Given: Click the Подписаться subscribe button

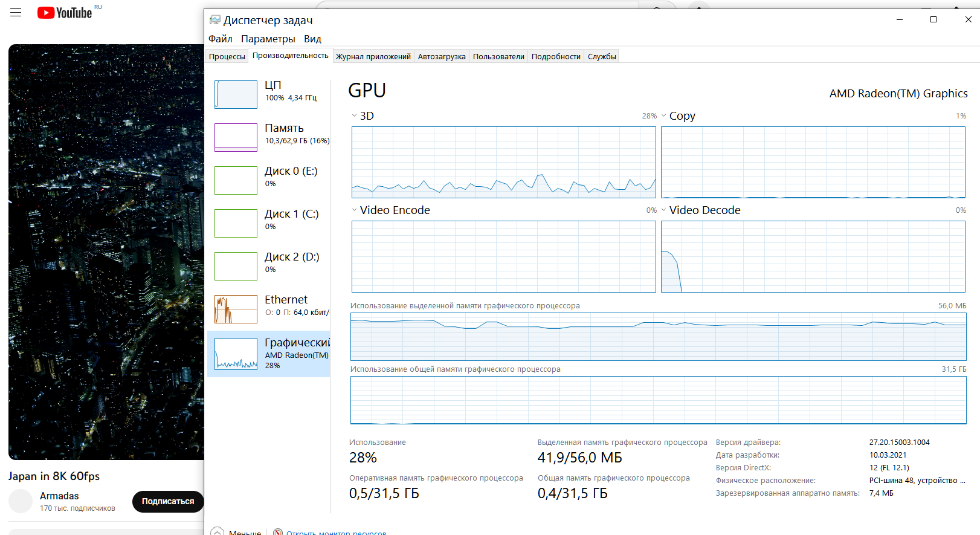Looking at the screenshot, I should [168, 501].
